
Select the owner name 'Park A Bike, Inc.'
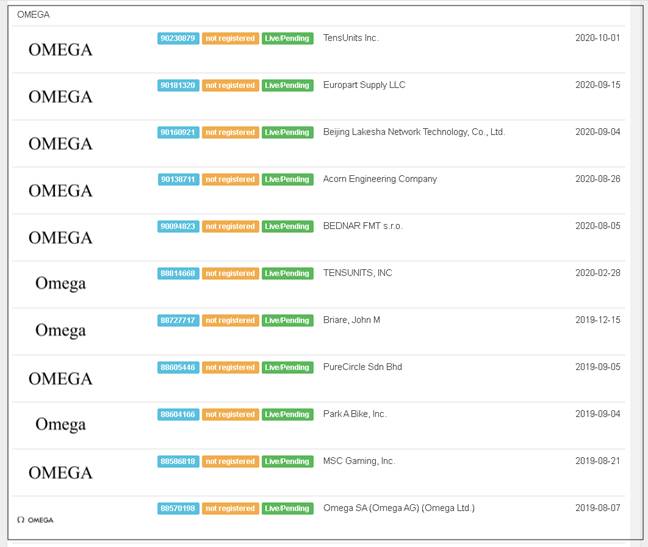(355, 414)
